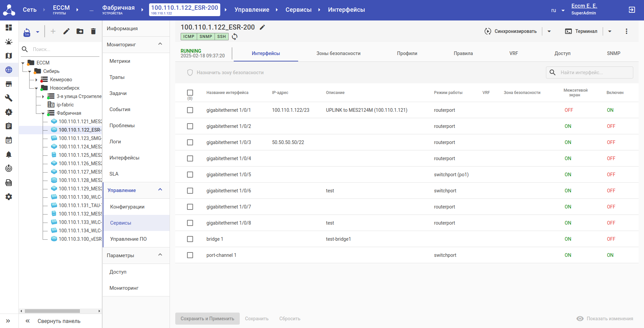Click the Eccm E. E. user link
644x328 pixels.
point(584,6)
